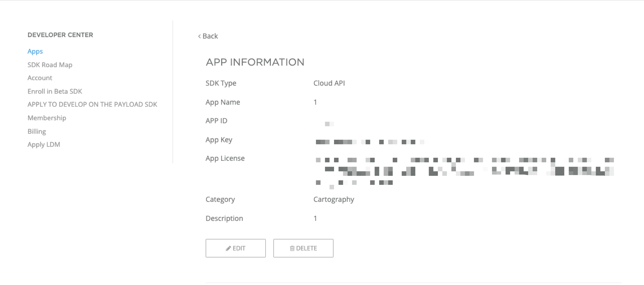644x285 pixels.
Task: Click the App Name value
Action: click(x=315, y=102)
